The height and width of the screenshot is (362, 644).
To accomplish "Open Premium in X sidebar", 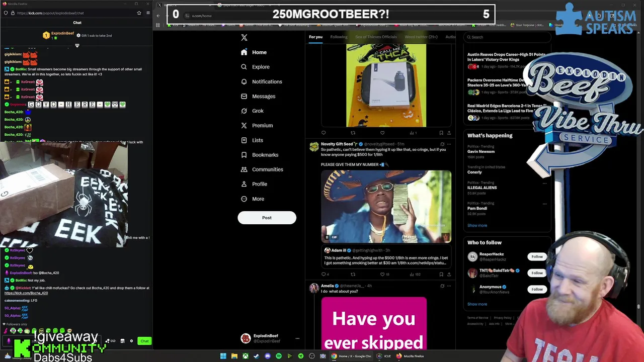I will 257,125.
